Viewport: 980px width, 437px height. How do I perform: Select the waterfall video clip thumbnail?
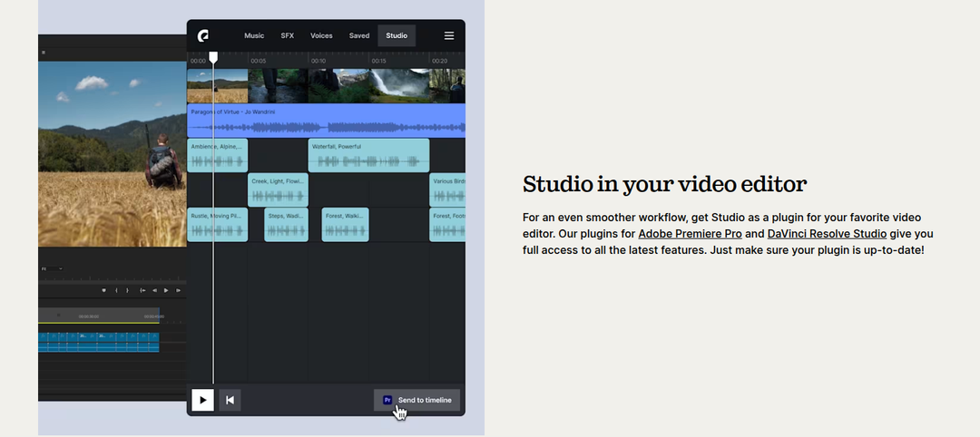tap(398, 86)
